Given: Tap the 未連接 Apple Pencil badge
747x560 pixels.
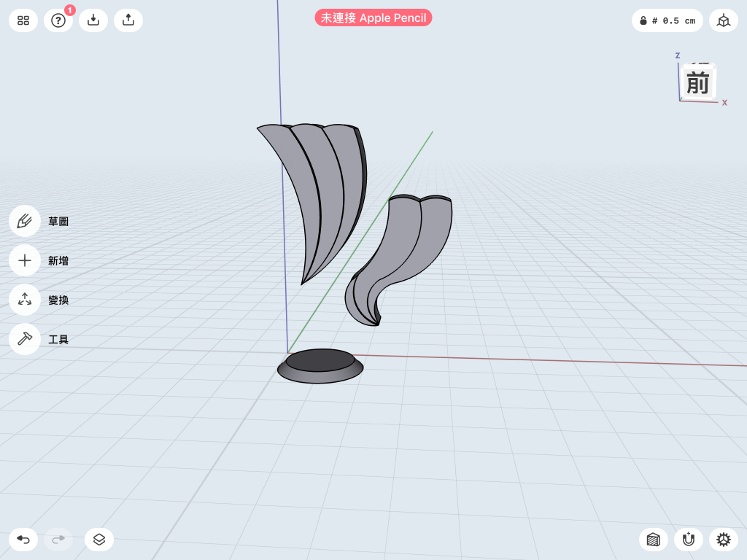Looking at the screenshot, I should click(x=373, y=18).
